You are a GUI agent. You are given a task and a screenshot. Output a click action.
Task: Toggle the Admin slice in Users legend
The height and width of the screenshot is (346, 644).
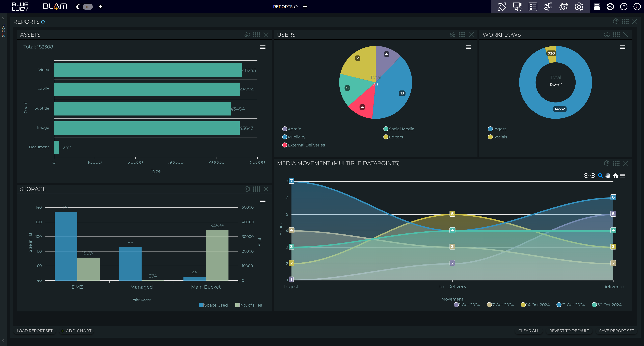pyautogui.click(x=292, y=129)
